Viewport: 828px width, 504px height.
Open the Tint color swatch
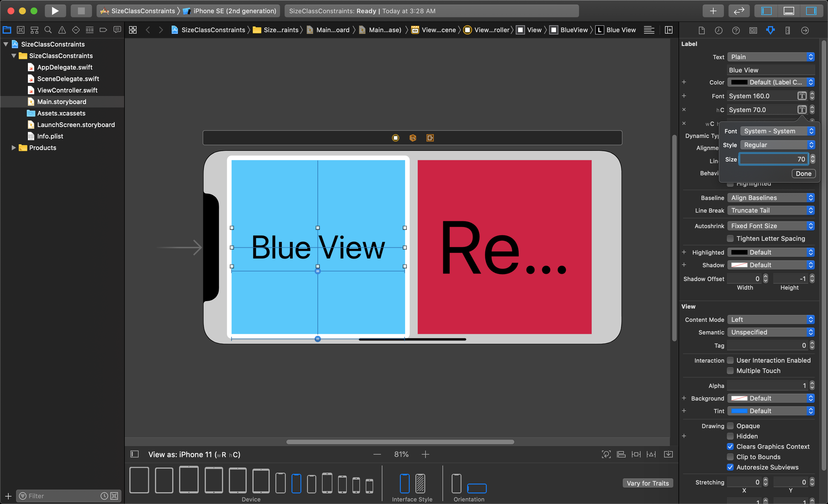pyautogui.click(x=739, y=411)
